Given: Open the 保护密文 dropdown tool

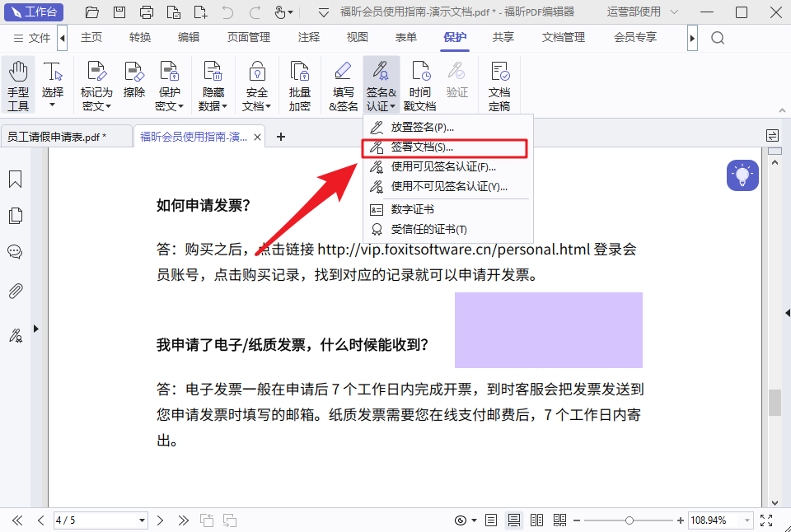Looking at the screenshot, I should point(169,86).
